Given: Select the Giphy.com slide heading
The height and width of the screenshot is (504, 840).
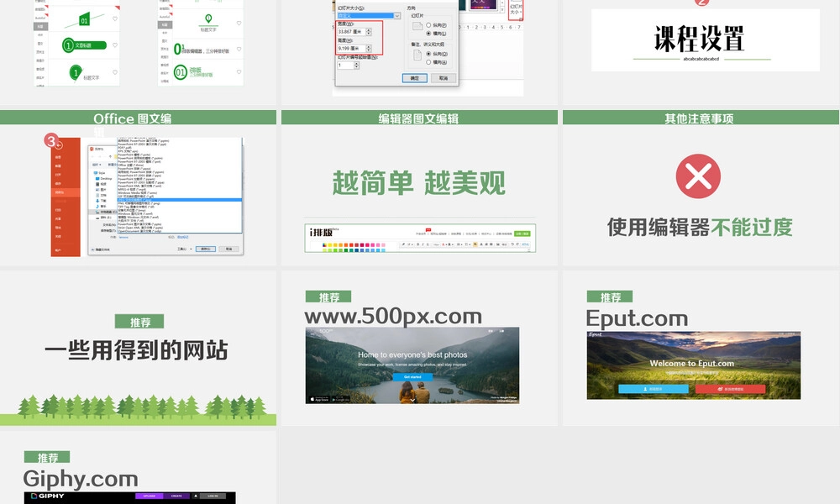Looking at the screenshot, I should 81,478.
